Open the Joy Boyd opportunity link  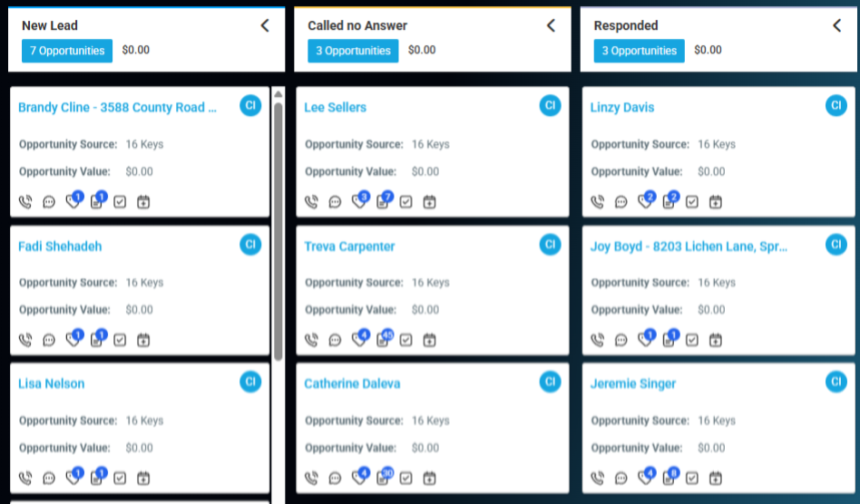[689, 246]
